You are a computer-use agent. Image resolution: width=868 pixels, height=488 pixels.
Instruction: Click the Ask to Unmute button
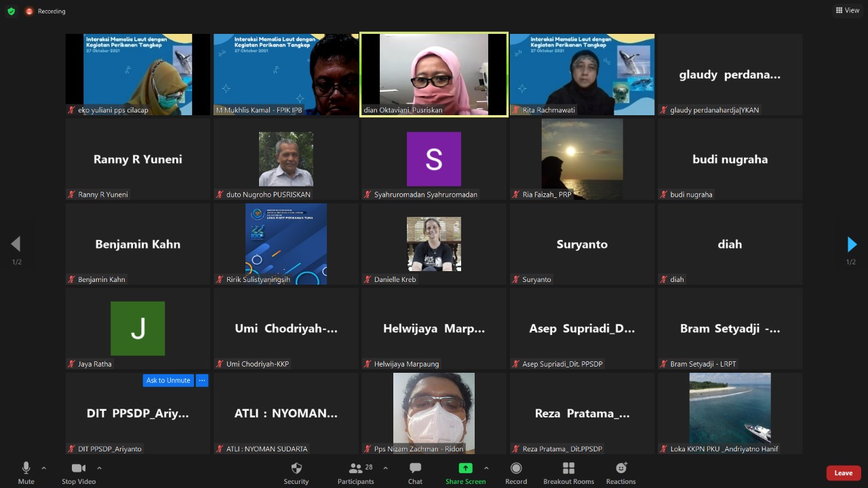coord(168,380)
